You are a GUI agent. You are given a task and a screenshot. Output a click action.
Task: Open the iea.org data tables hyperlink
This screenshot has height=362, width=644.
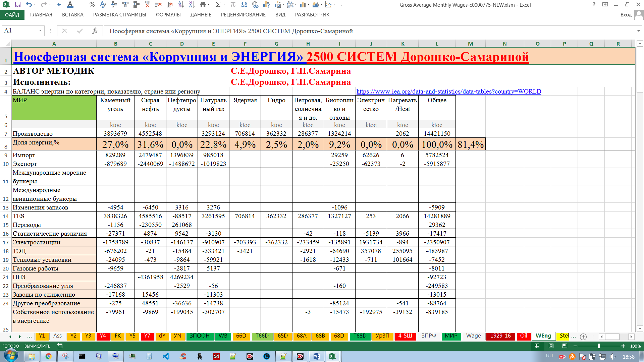click(x=448, y=92)
